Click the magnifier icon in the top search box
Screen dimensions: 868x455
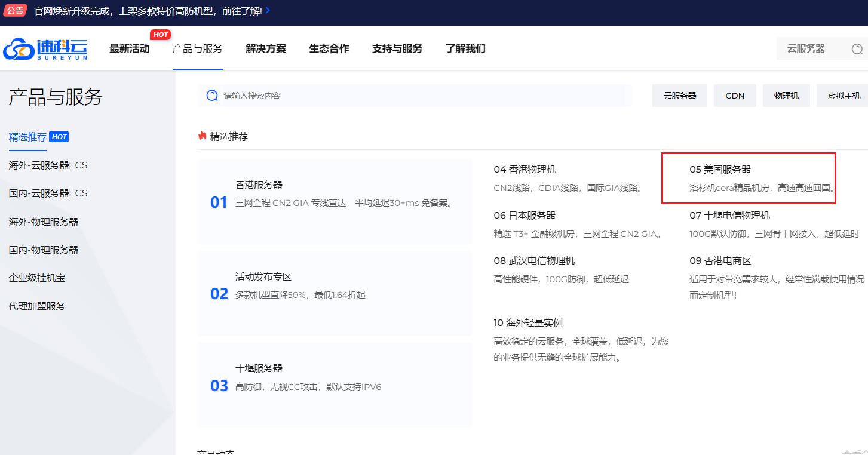point(858,48)
